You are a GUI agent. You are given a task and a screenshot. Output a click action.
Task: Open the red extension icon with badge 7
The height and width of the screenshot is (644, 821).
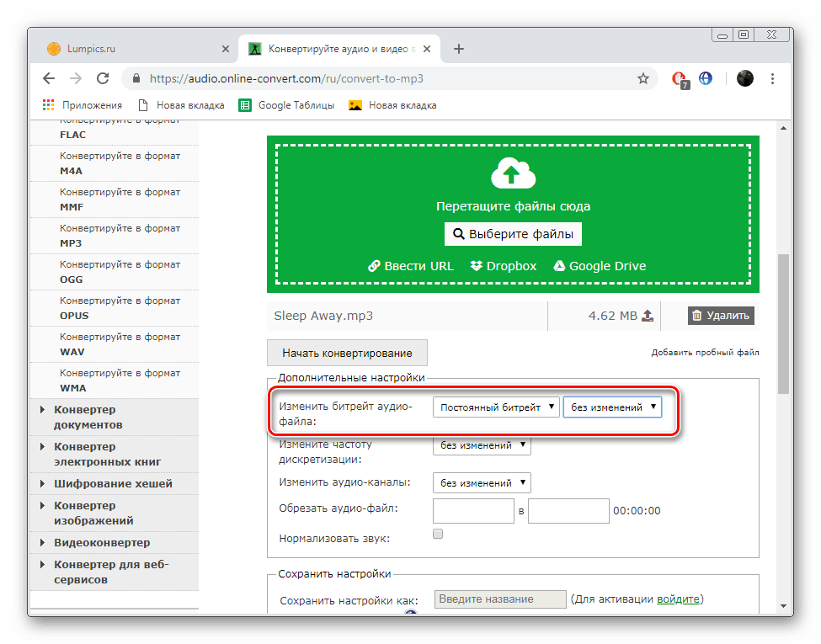[680, 79]
